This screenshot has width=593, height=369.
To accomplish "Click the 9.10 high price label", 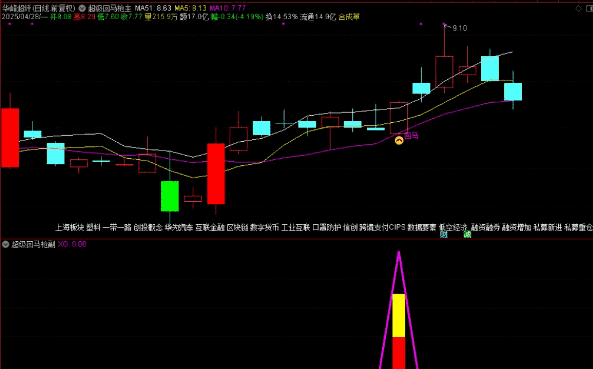I will tap(459, 28).
